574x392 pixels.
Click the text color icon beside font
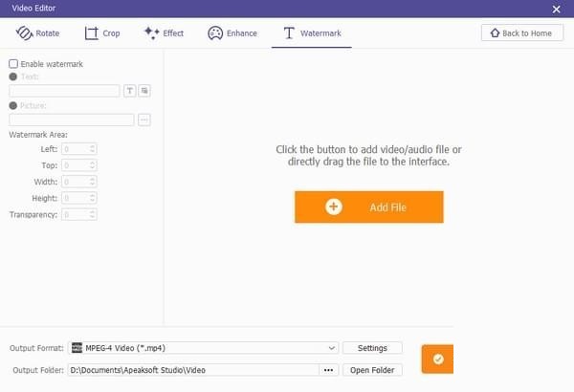pos(144,91)
